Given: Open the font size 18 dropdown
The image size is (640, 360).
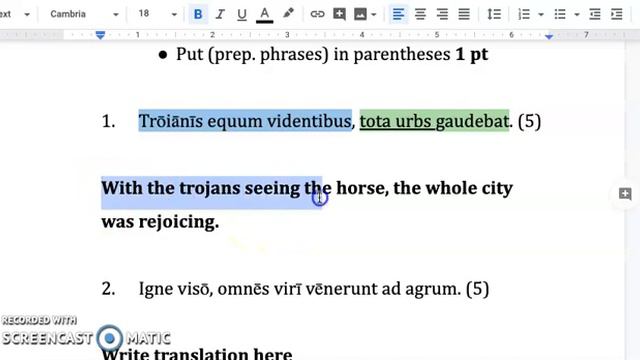Looking at the screenshot, I should (x=157, y=14).
